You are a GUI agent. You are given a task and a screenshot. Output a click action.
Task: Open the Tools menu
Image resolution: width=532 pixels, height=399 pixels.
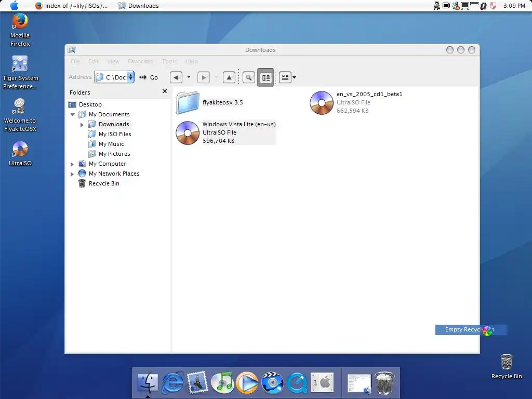click(169, 61)
